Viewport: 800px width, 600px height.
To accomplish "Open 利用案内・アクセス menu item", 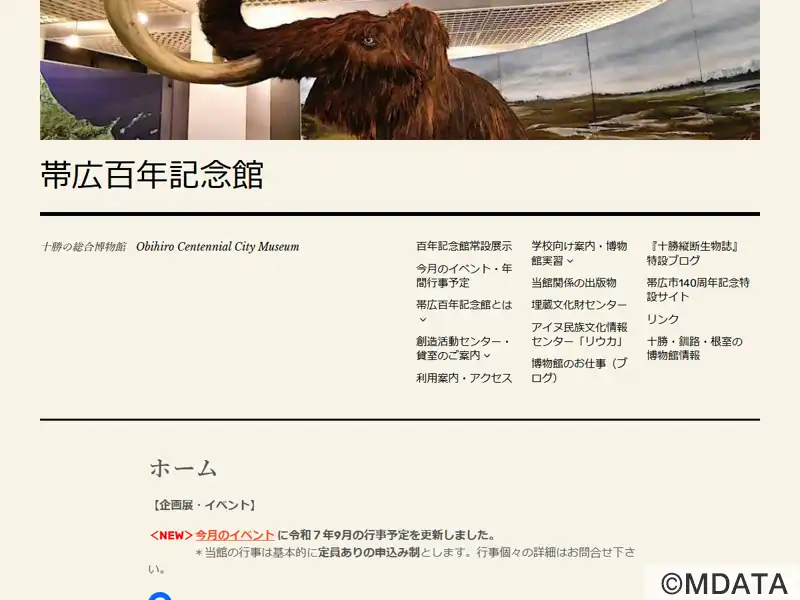I will coord(464,378).
